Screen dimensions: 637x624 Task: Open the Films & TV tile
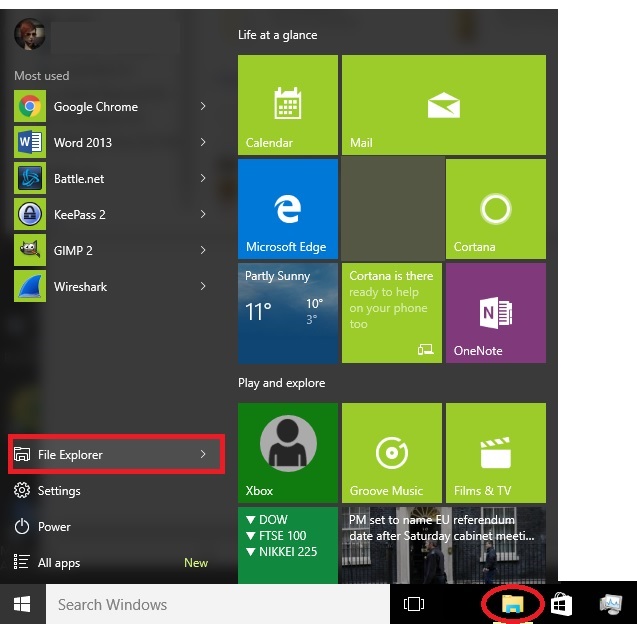[x=496, y=453]
